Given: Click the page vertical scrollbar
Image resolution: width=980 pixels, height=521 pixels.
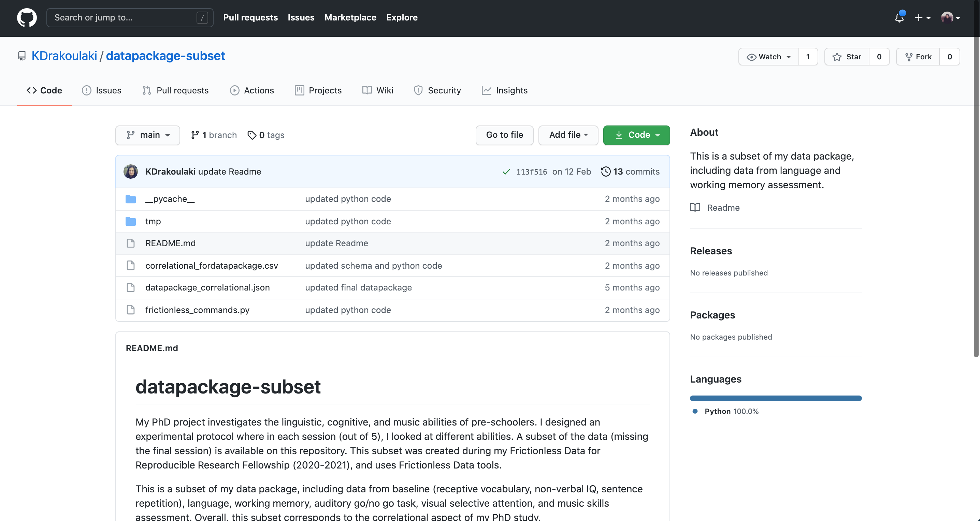Looking at the screenshot, I should [x=976, y=179].
